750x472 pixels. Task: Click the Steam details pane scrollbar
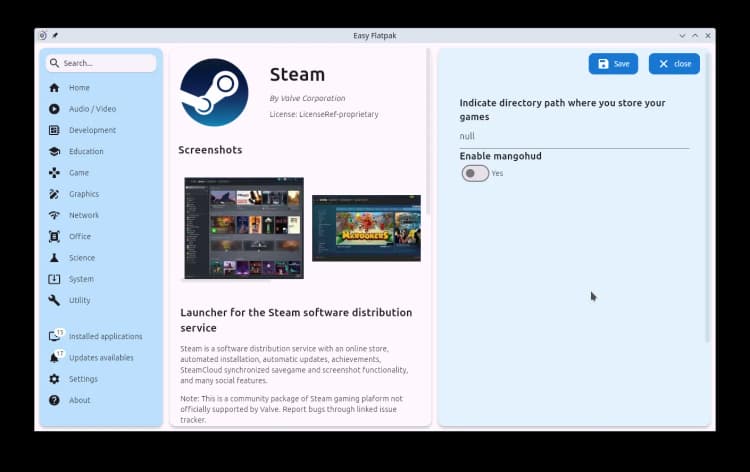429,132
